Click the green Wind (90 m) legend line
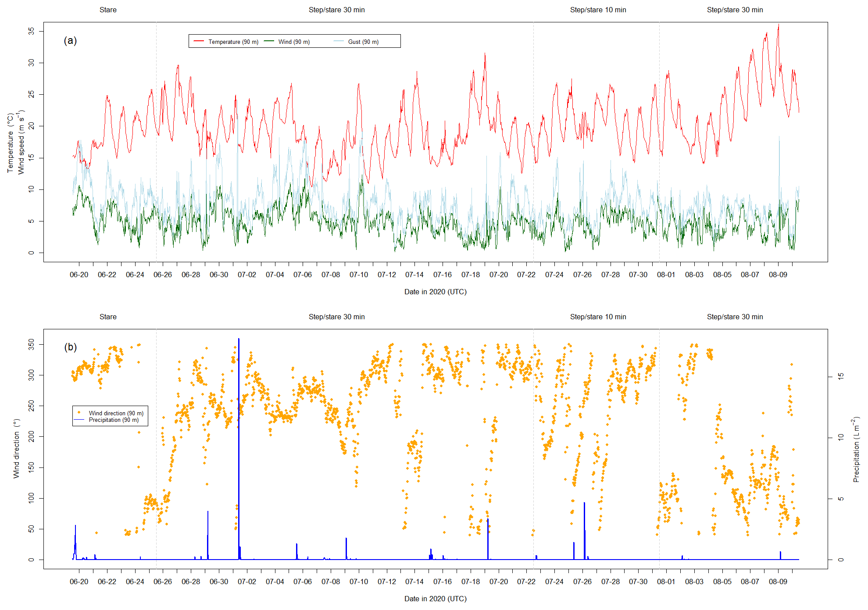Viewport: 868px width, 610px height. 269,41
